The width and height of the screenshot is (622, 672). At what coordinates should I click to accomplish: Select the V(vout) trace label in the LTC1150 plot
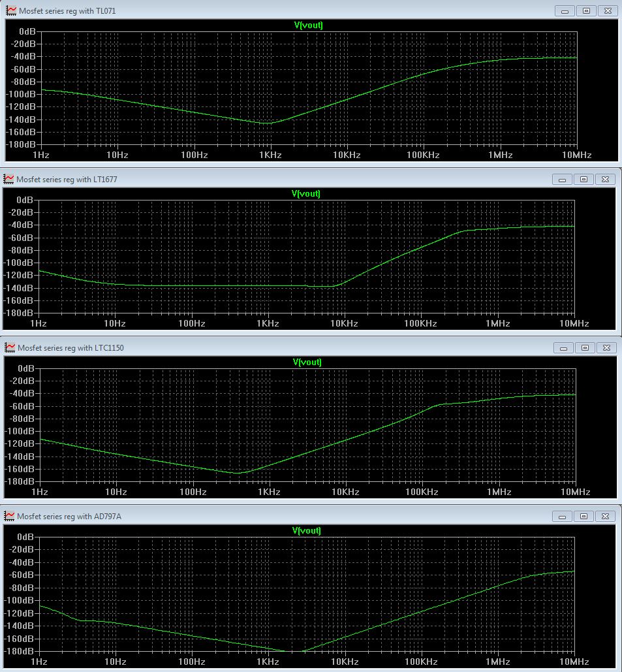click(x=307, y=362)
